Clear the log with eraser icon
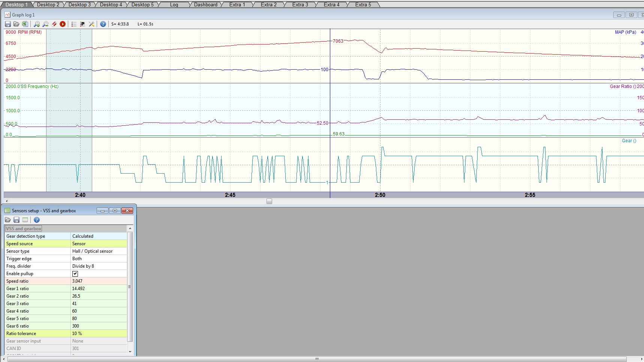Image resolution: width=644 pixels, height=362 pixels. click(54, 24)
